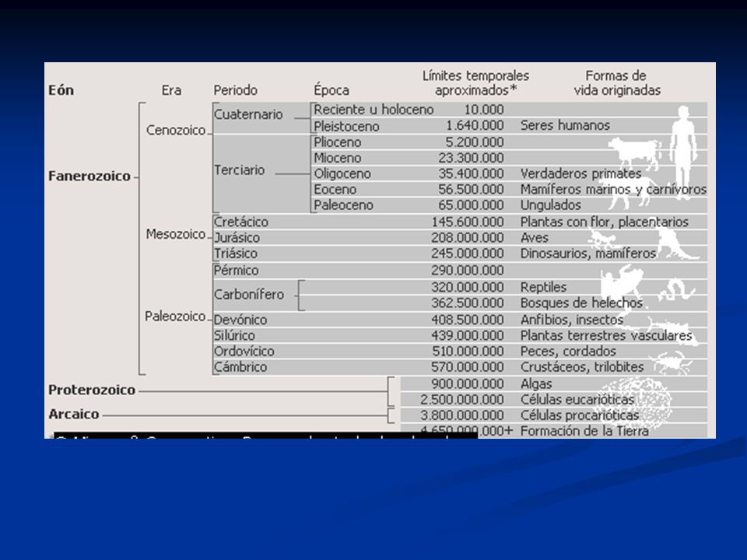
Task: Select the value "245.000.000"
Action: coord(468,254)
